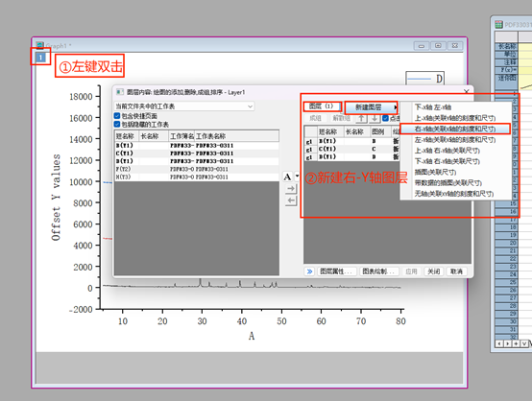Choose 右-Y轴(关联X轴的刻度和尺寸)
Viewport: 532px width, 401px height.
pos(454,129)
